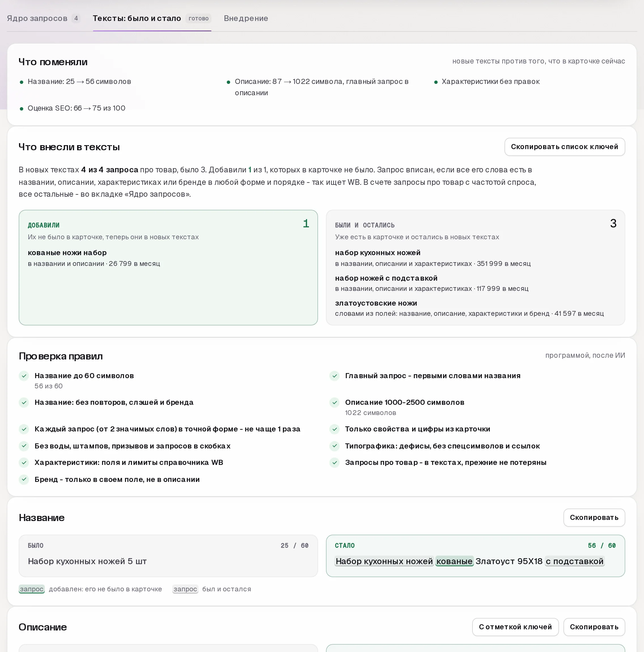Click checkmark icon for «Название: без повторов, слэшей и бренда»
The width and height of the screenshot is (644, 652).
tap(24, 402)
